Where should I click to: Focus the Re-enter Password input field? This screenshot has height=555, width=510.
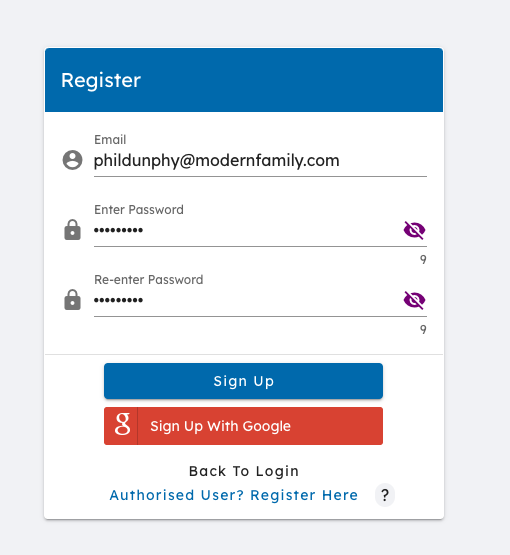(x=246, y=300)
